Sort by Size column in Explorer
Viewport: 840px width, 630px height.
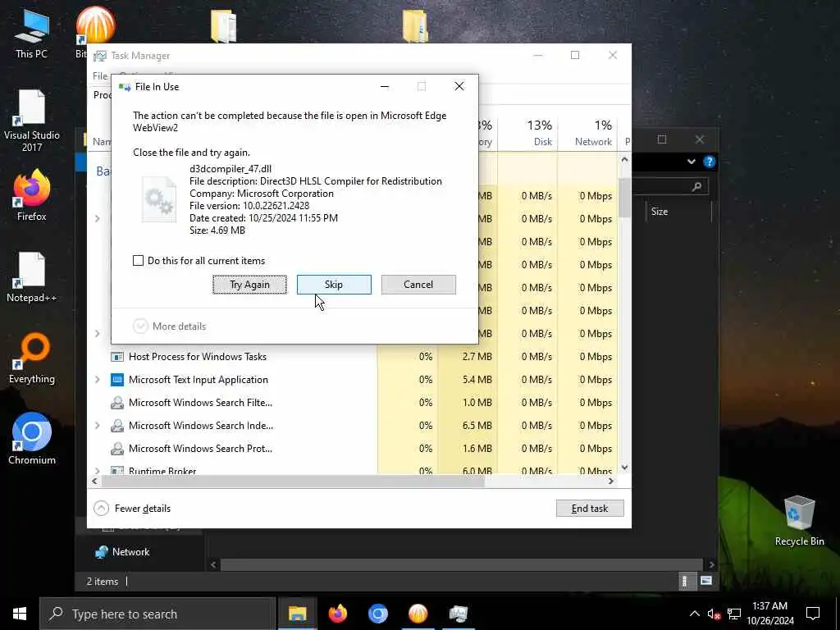click(x=660, y=212)
